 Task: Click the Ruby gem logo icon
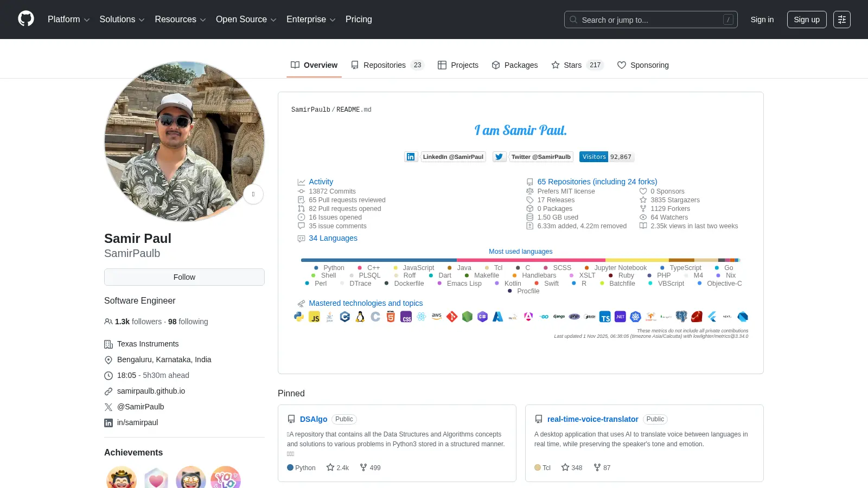[x=697, y=317]
